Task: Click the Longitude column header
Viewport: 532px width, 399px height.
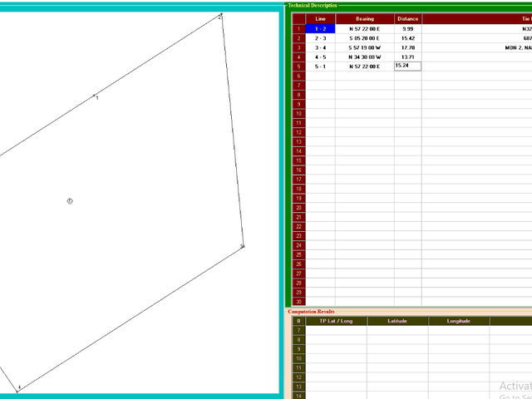Action: [458, 321]
